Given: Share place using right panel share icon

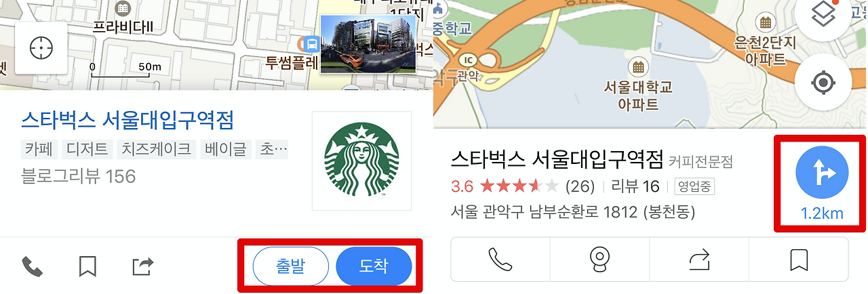Looking at the screenshot, I should 699,259.
